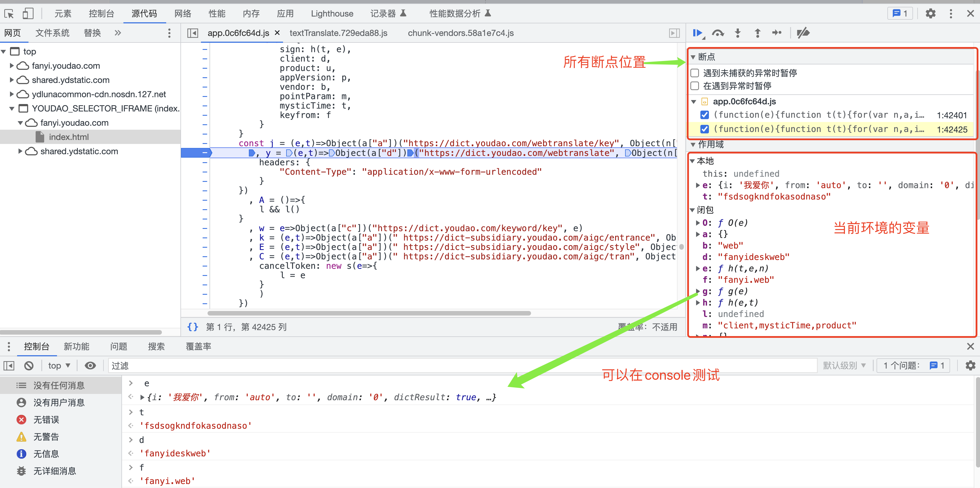Viewport: 980px width, 488px height.
Task: Close the bottom drawer
Action: pos(970,346)
